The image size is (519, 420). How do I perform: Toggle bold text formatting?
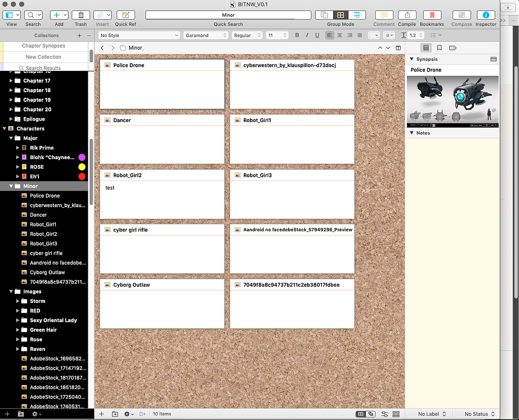point(297,35)
